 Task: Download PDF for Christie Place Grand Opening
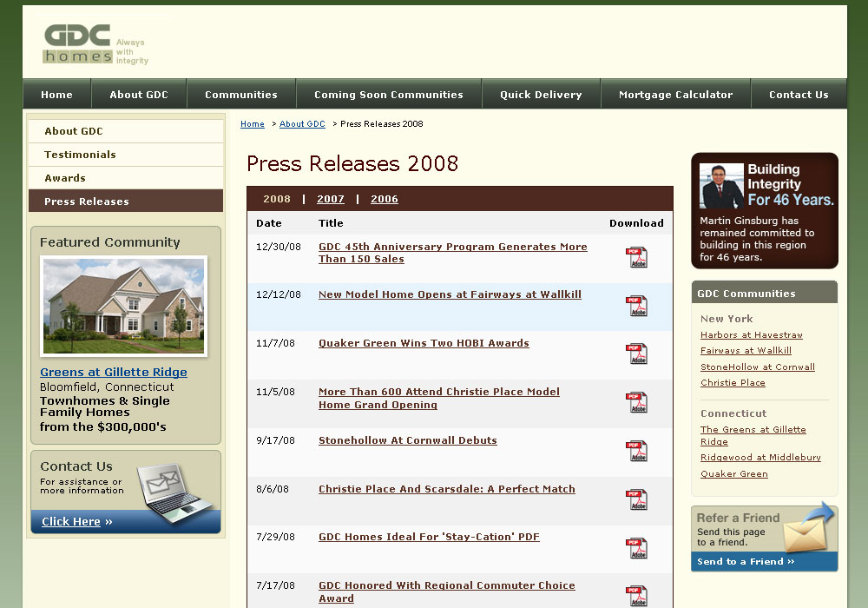click(636, 402)
